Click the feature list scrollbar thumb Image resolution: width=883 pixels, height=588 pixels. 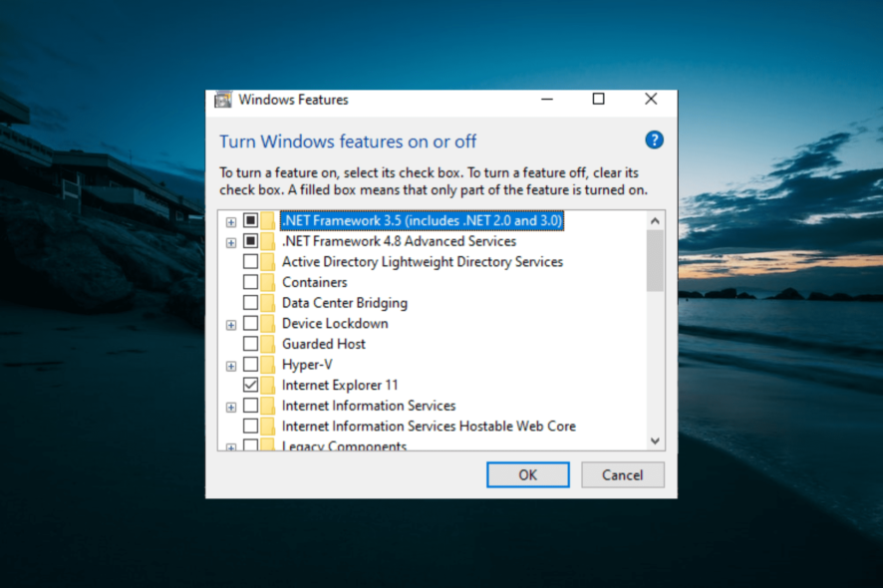click(x=655, y=261)
